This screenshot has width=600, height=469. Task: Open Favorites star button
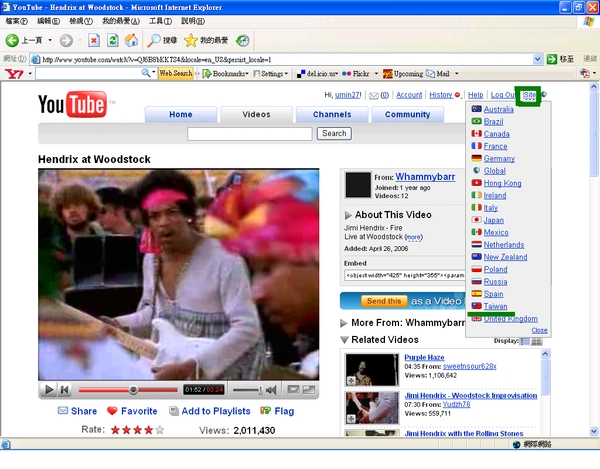[206, 40]
